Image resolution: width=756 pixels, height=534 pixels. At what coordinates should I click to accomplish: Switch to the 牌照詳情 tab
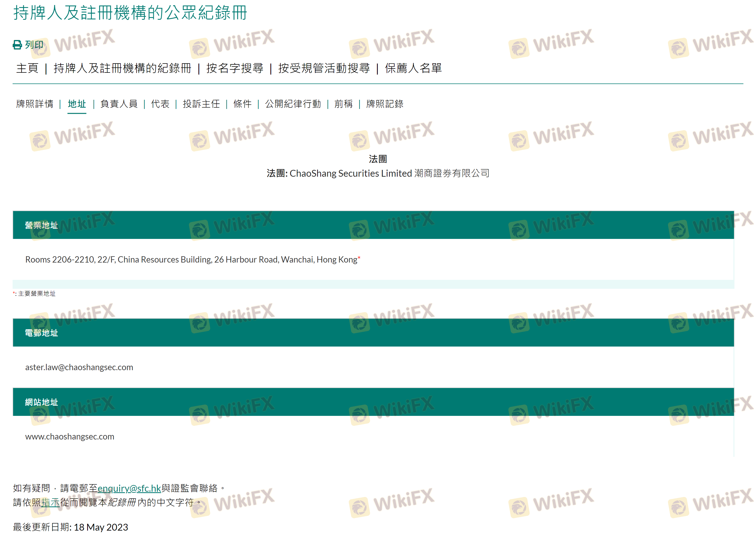pos(35,104)
